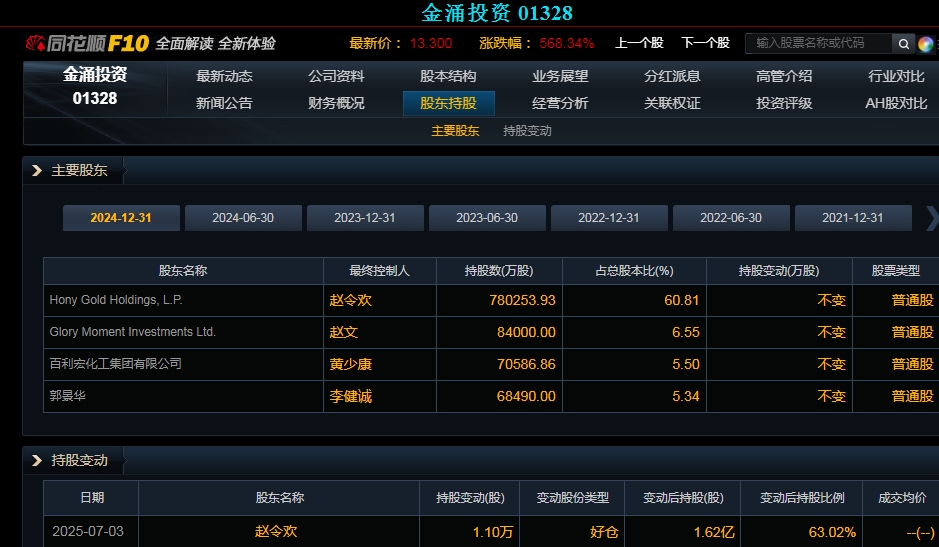Select the 2022-06-30 date tab
Screen dimensions: 939x547
pyautogui.click(x=731, y=218)
